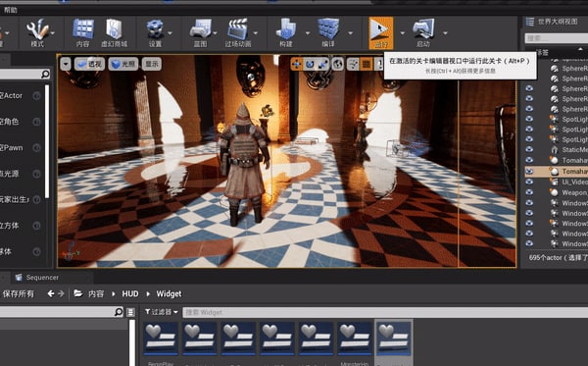Viewport: 588px width, 366px height.
Task: Click the 过场动画 (Cinematics) clapperboard icon
Action: (x=238, y=32)
